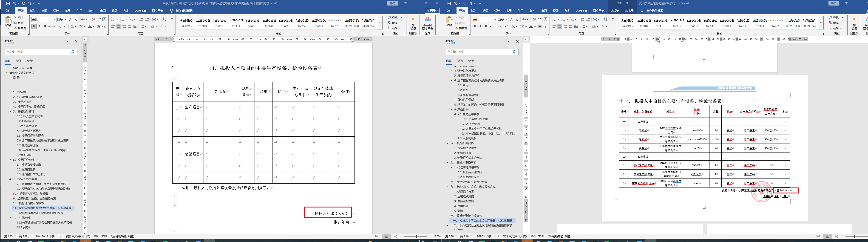Toggle center alignment in left window

click(119, 27)
